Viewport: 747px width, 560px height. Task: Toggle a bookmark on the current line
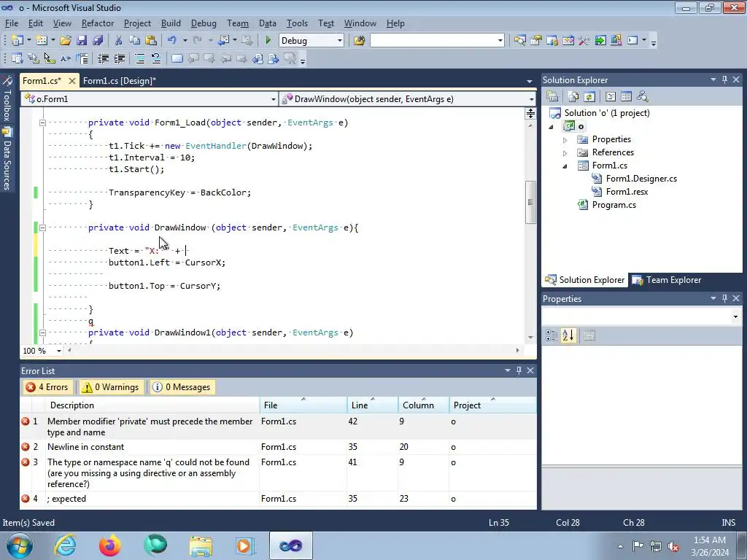177,58
